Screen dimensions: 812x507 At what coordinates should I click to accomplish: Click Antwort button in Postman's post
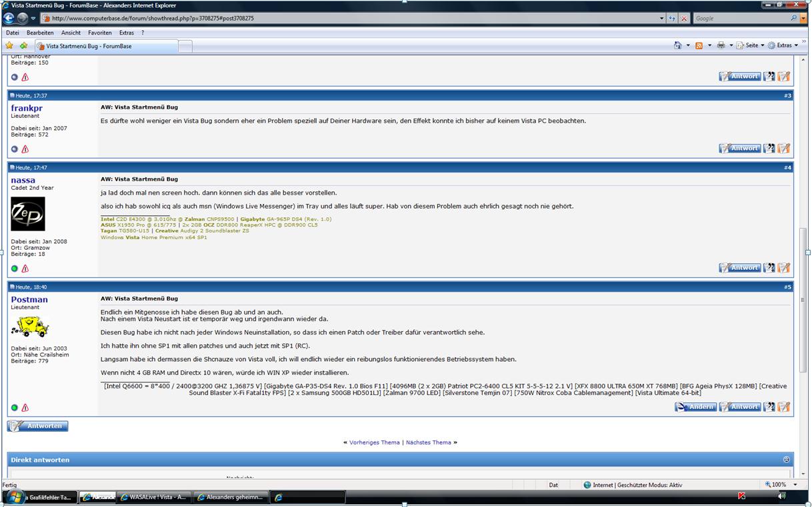[x=739, y=406]
